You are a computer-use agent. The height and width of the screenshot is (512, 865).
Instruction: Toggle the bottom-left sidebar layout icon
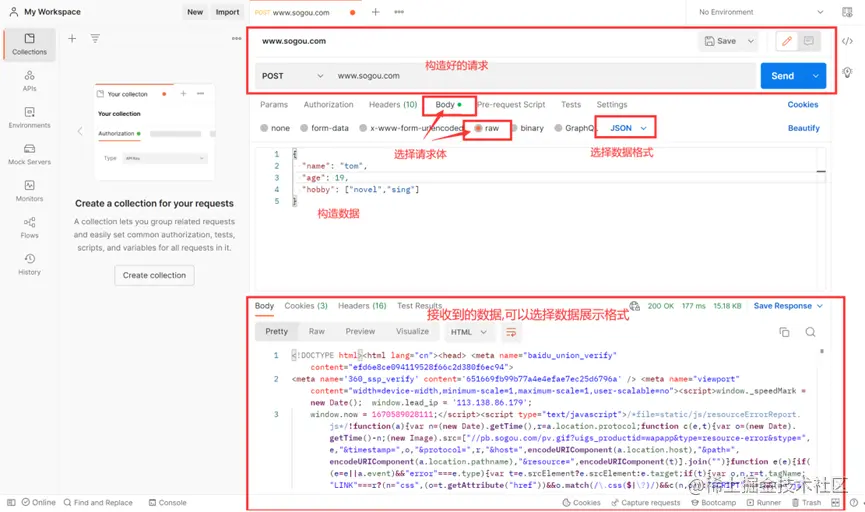point(11,503)
